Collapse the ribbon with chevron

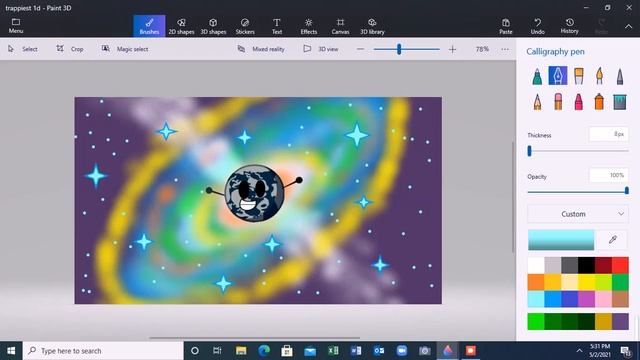pos(629,26)
